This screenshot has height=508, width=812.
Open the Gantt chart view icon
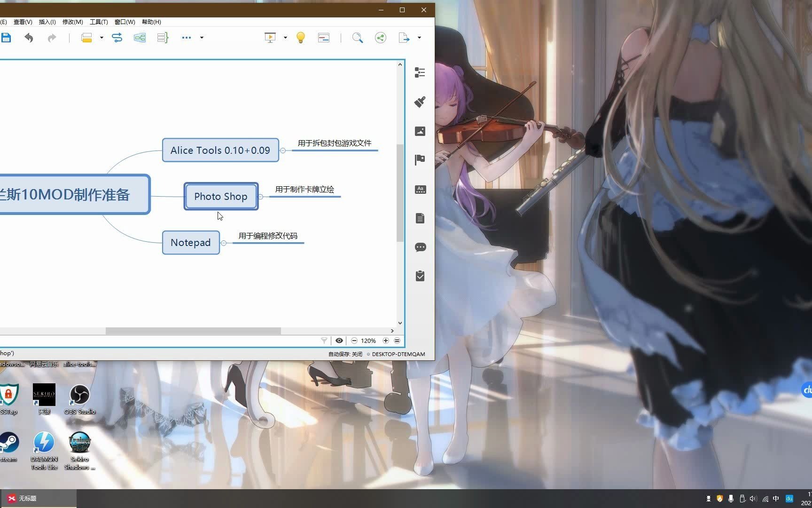pos(324,38)
